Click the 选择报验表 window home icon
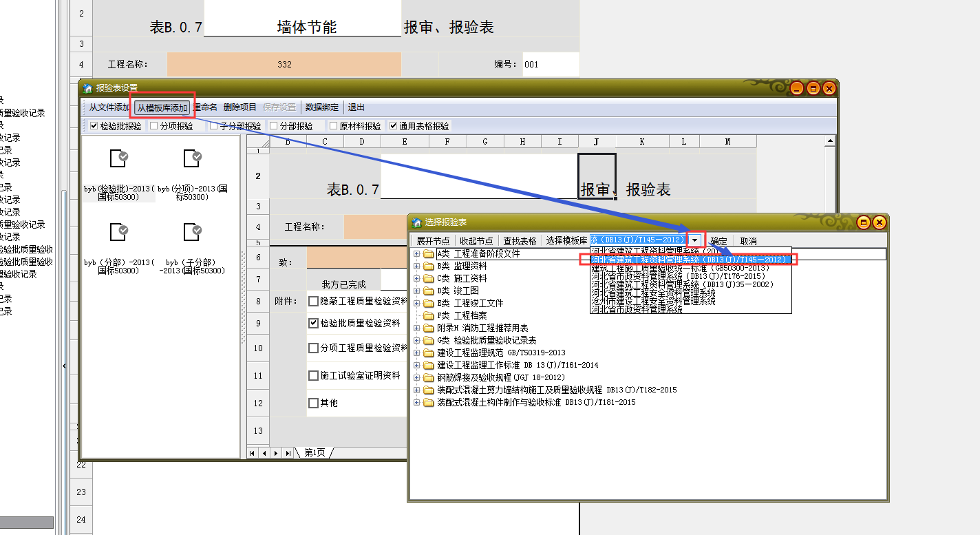Image resolution: width=980 pixels, height=535 pixels. point(416,222)
